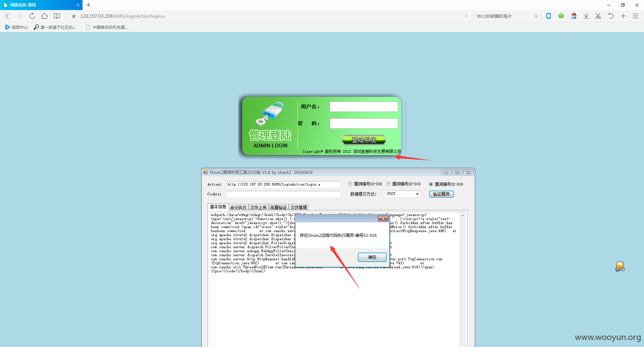Click the 登陆系统 button
The image size is (644, 347).
(x=364, y=140)
